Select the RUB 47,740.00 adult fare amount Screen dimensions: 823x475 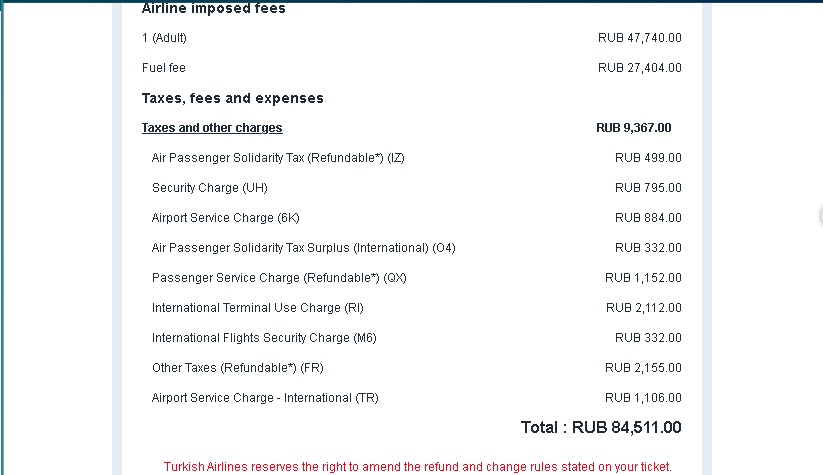coord(639,38)
